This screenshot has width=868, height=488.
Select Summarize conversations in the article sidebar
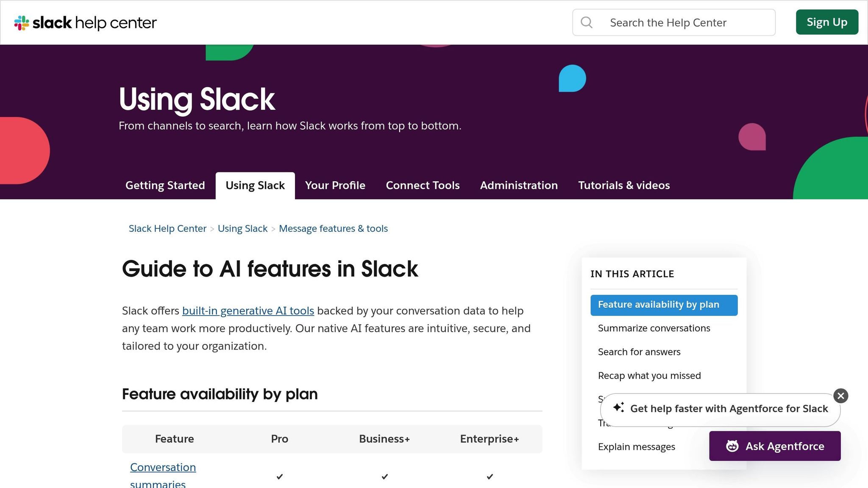click(x=654, y=328)
